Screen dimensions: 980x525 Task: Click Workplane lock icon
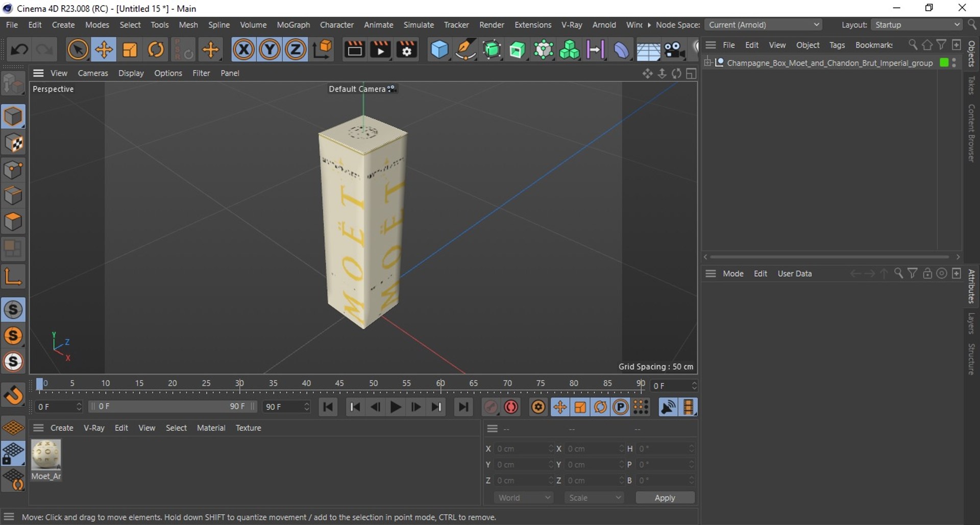pos(13,454)
